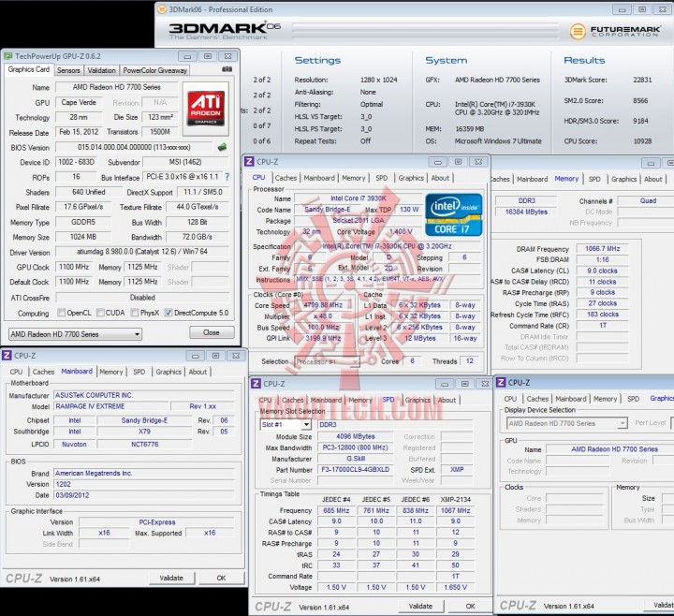Open SPD tab in the CPU-Z processor window
Viewport: 674px width, 616px height.
(x=382, y=178)
